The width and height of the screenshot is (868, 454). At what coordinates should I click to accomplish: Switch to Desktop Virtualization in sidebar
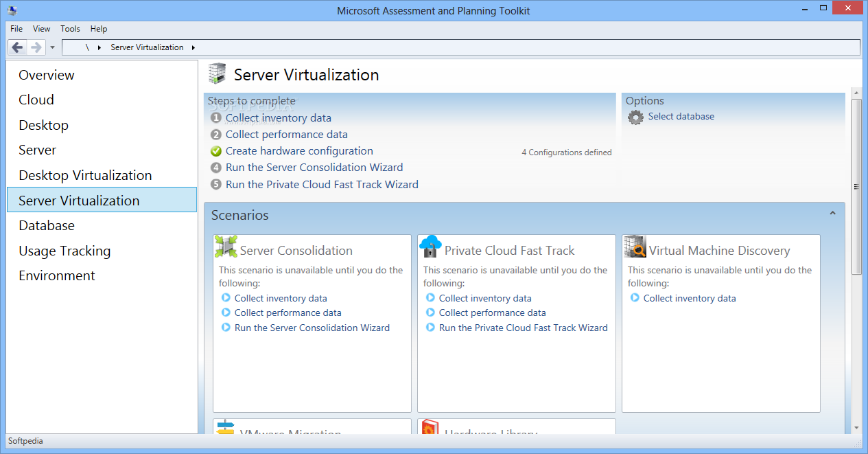102,175
